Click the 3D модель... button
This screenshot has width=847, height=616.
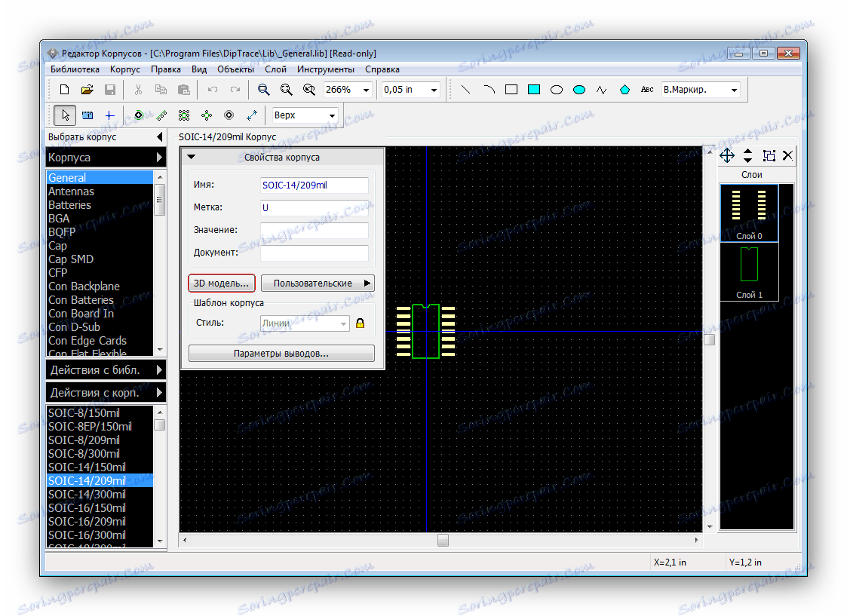click(x=222, y=283)
